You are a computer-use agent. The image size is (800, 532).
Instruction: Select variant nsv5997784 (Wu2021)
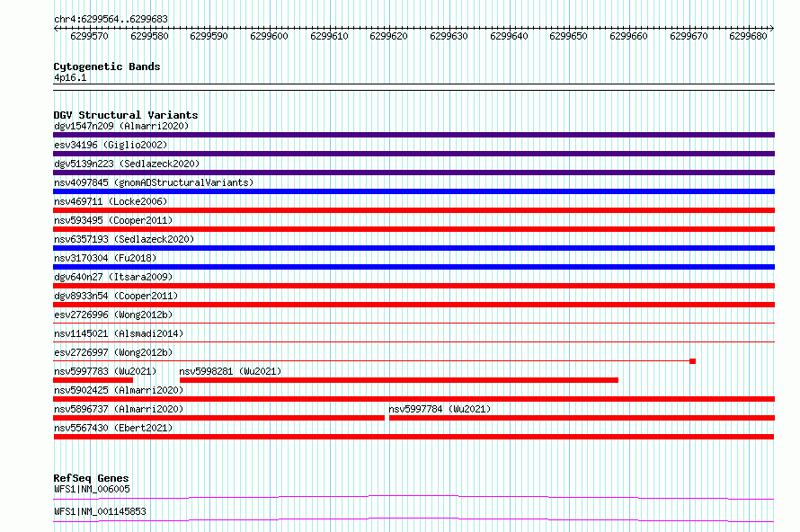click(x=440, y=409)
